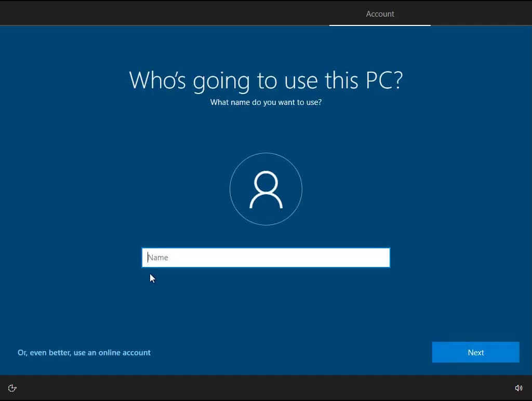Screen dimensions: 532x401
Task: Continue setup with the Next button
Action: tap(475, 352)
